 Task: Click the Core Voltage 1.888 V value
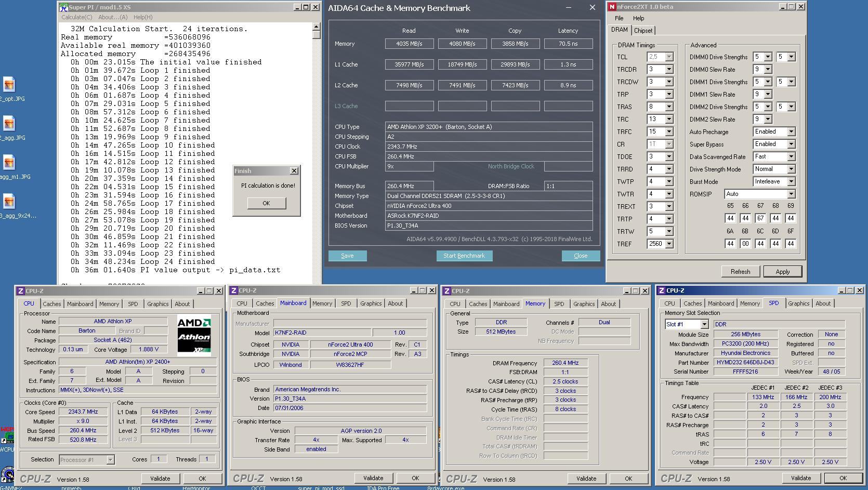click(x=148, y=349)
